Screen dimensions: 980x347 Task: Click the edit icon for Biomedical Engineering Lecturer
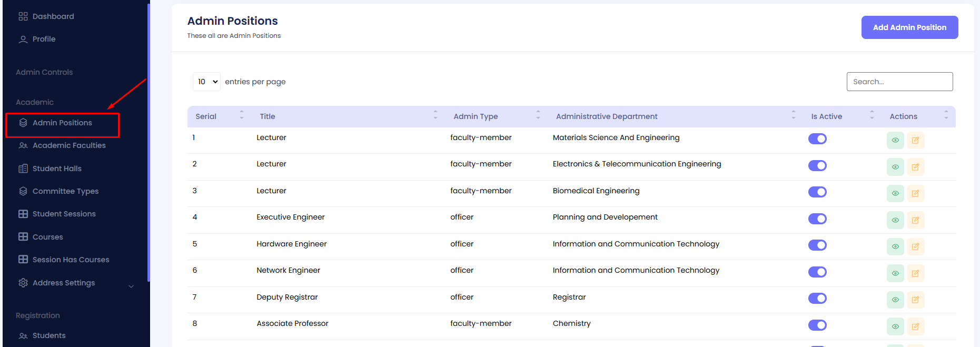(x=915, y=193)
